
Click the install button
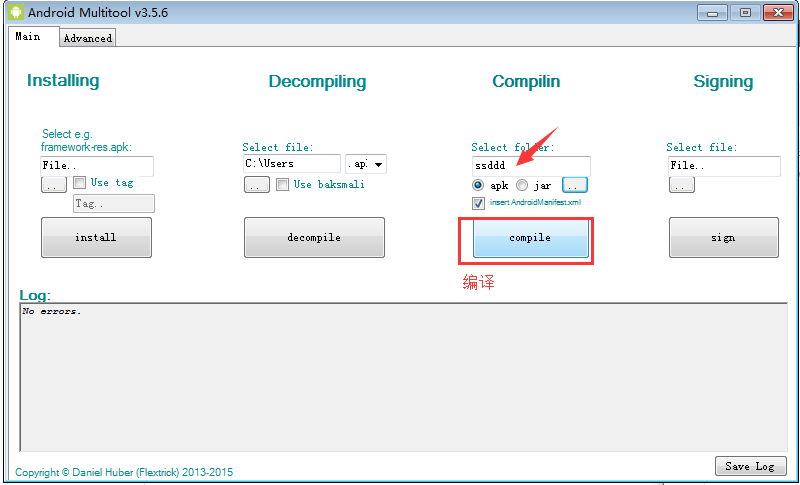click(x=96, y=238)
